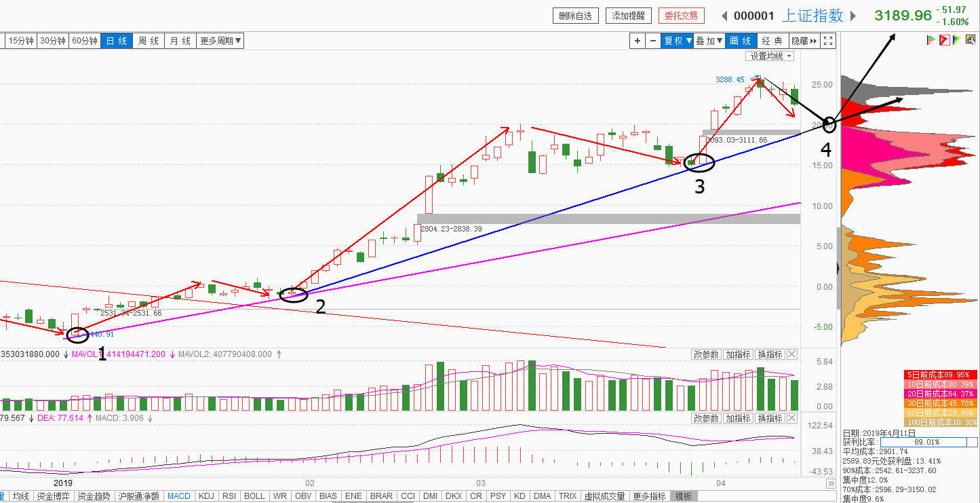Switch to 资金博弈 indicator tab
980x503 pixels.
click(x=53, y=496)
